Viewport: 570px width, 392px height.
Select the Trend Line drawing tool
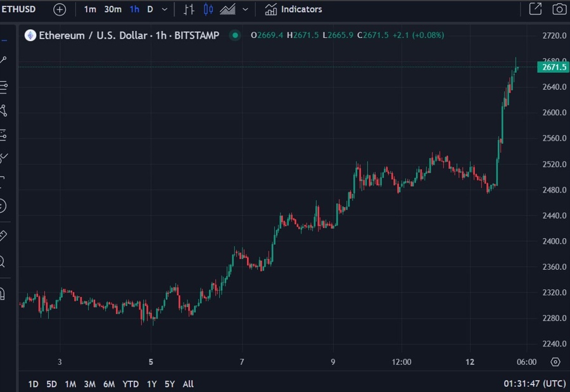tap(3, 60)
